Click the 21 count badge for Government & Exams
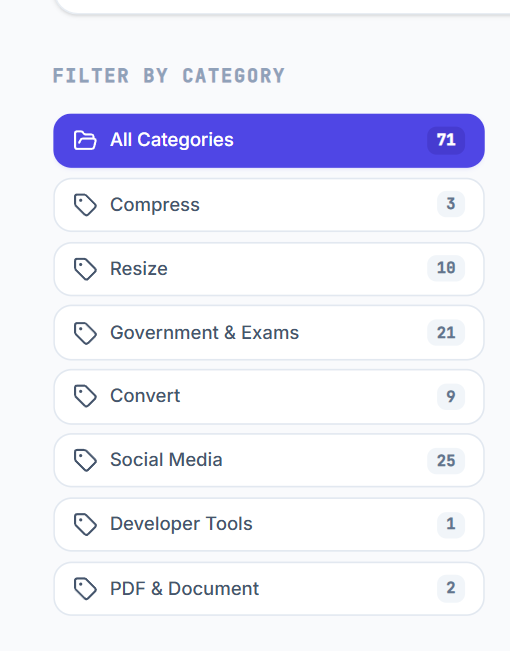Screen dimensions: 510x651 click(x=446, y=333)
